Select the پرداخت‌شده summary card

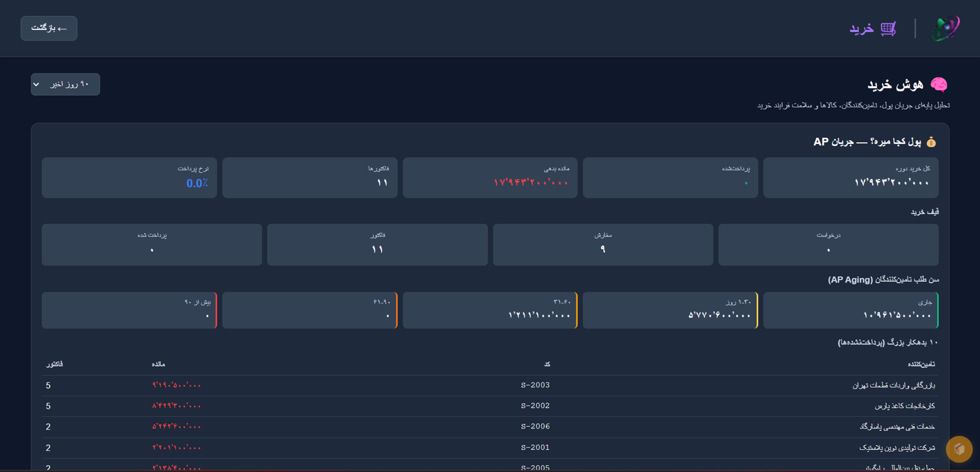click(670, 178)
